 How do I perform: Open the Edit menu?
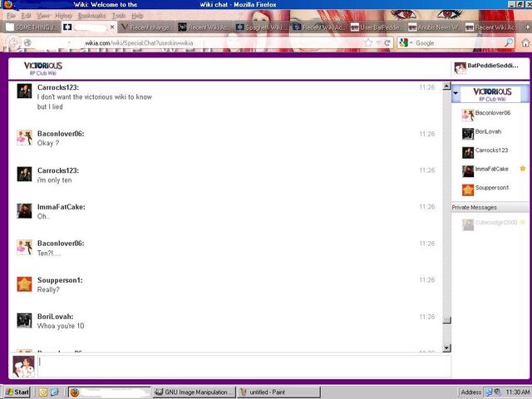[x=26, y=16]
